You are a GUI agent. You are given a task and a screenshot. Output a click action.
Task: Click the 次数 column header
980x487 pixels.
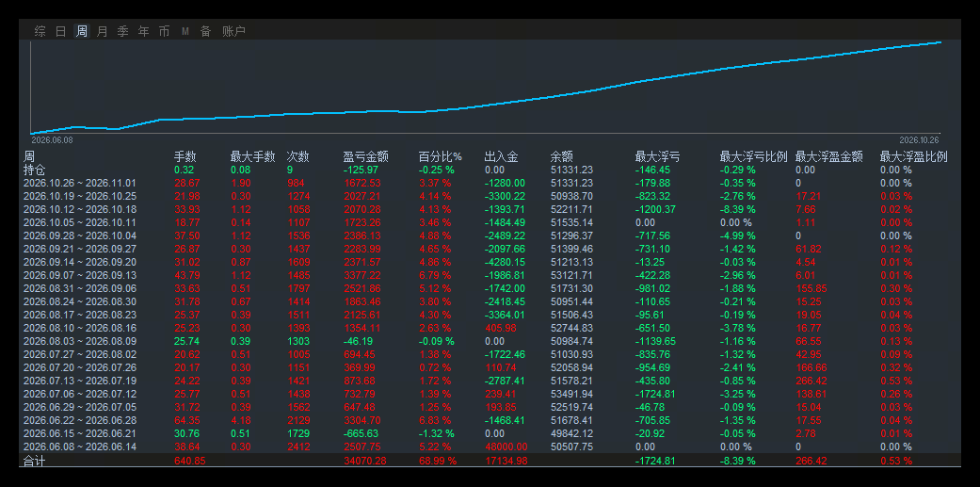click(x=297, y=157)
